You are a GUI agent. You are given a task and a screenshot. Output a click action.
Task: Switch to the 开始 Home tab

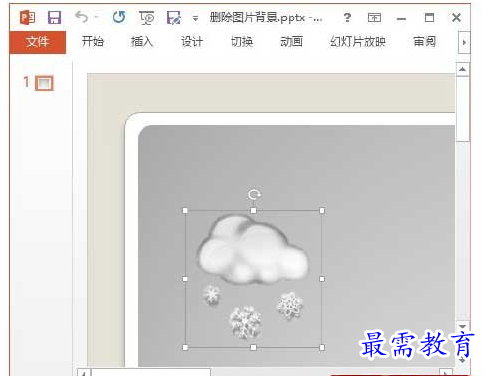coord(93,42)
